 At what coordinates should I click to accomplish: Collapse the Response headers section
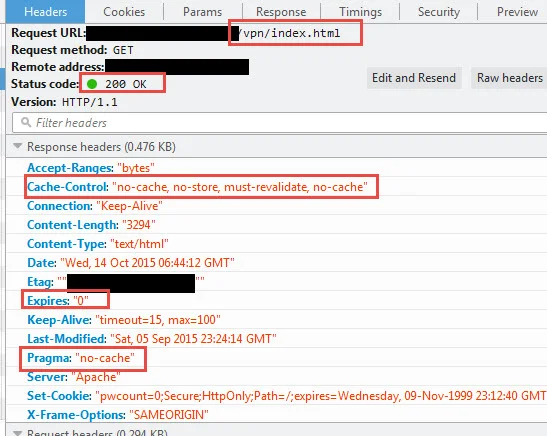pos(17,146)
